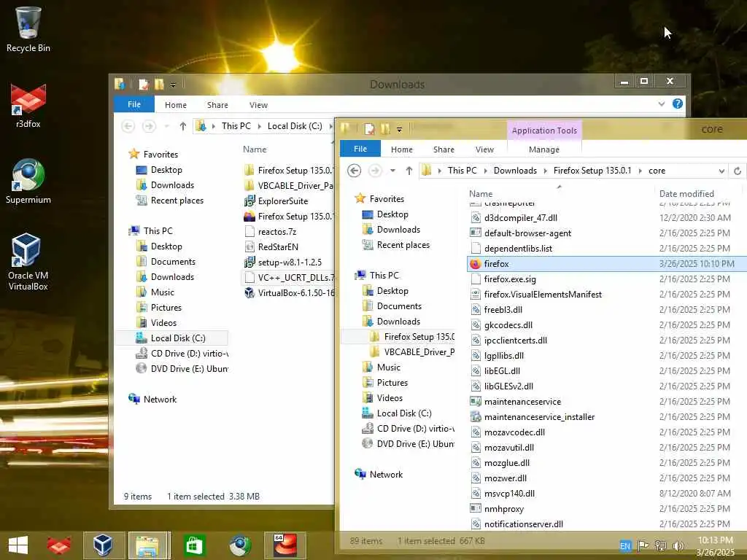Sort by Name column in Downloads window
The image size is (747, 560).
point(255,149)
